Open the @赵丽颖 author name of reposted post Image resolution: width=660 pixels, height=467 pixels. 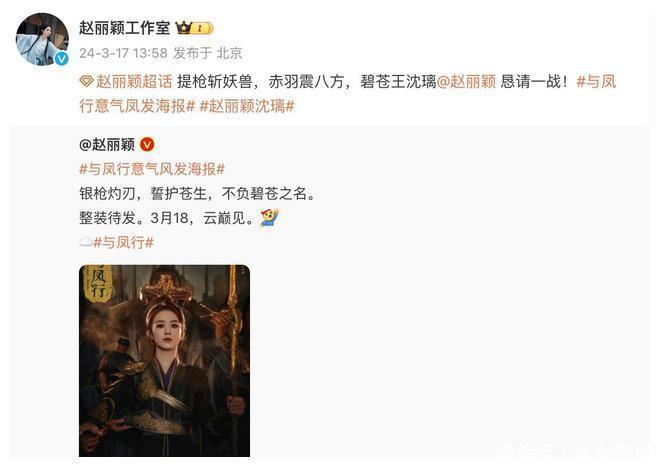click(107, 145)
